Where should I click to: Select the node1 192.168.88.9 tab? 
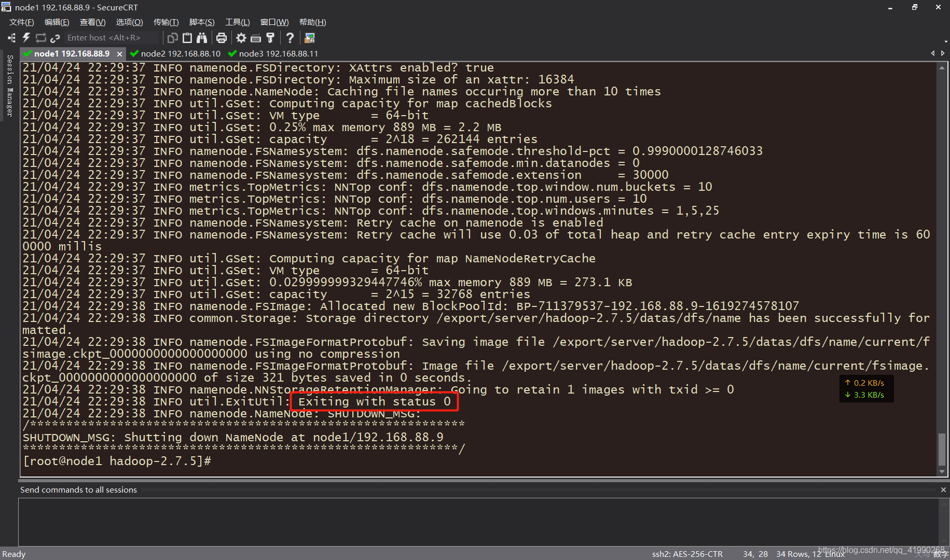pyautogui.click(x=72, y=53)
